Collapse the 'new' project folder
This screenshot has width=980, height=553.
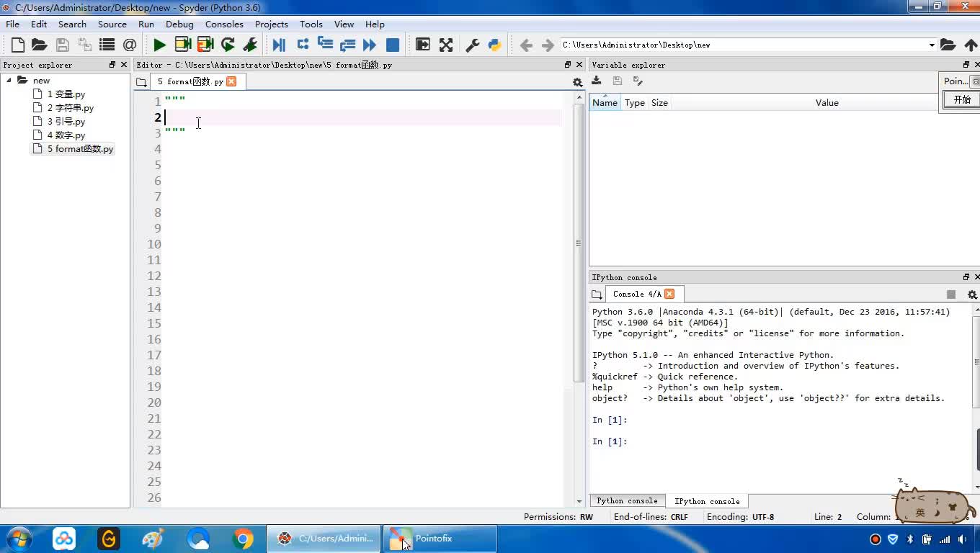(9, 81)
